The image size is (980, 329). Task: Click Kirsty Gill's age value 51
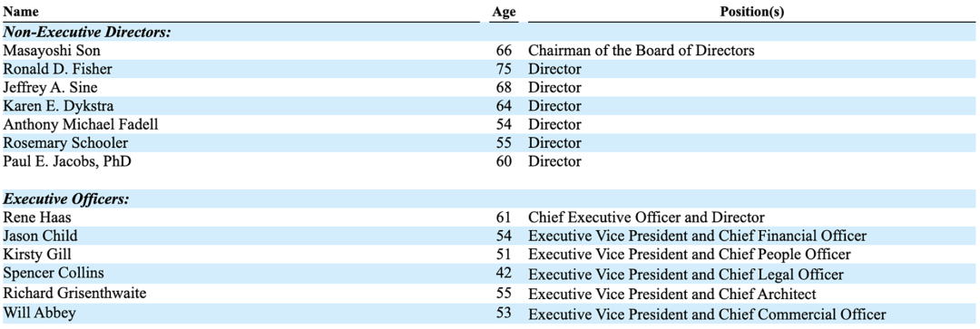505,255
